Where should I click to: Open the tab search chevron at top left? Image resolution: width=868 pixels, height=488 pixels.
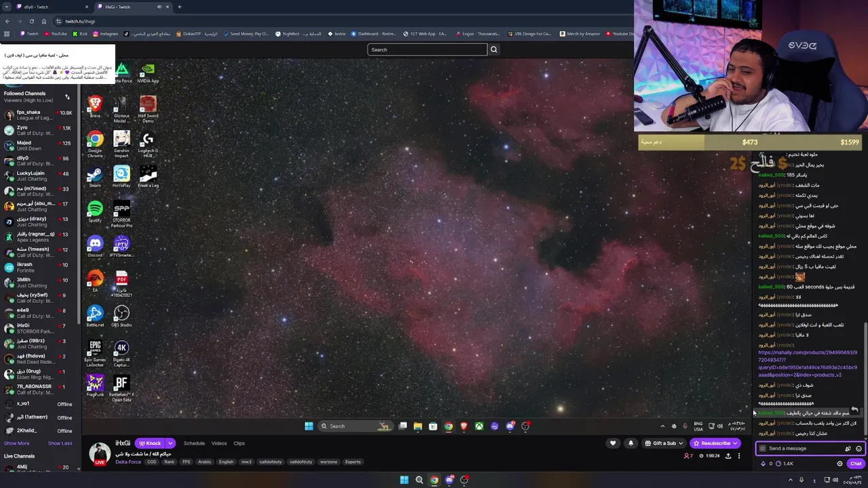[x=7, y=7]
